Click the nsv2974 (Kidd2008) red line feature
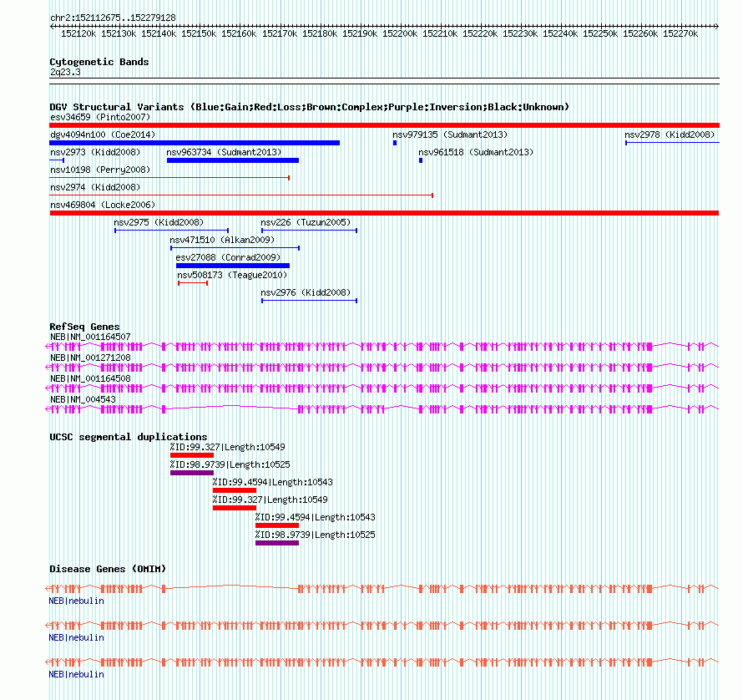The image size is (743, 700). click(241, 195)
